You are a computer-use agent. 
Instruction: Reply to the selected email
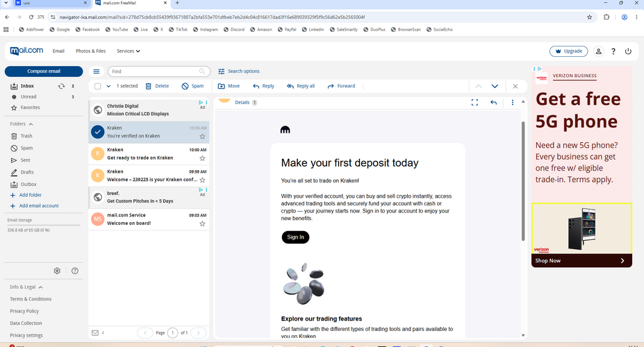coord(263,86)
